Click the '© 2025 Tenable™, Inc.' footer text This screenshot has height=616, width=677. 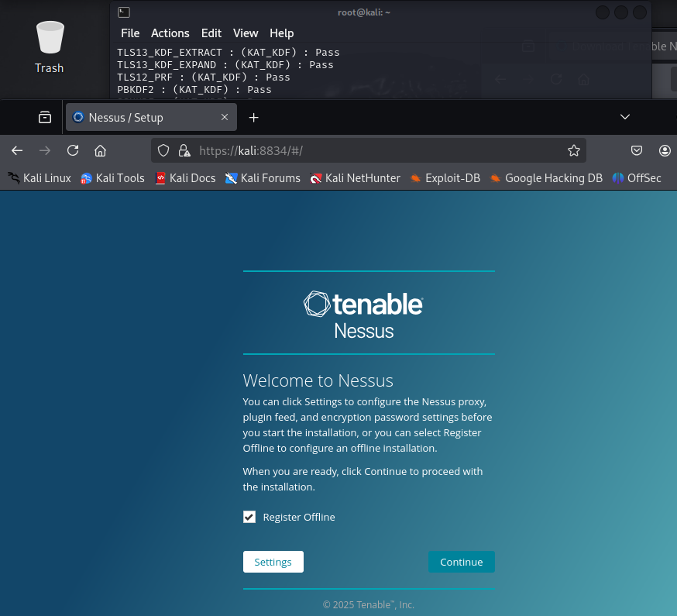(369, 605)
